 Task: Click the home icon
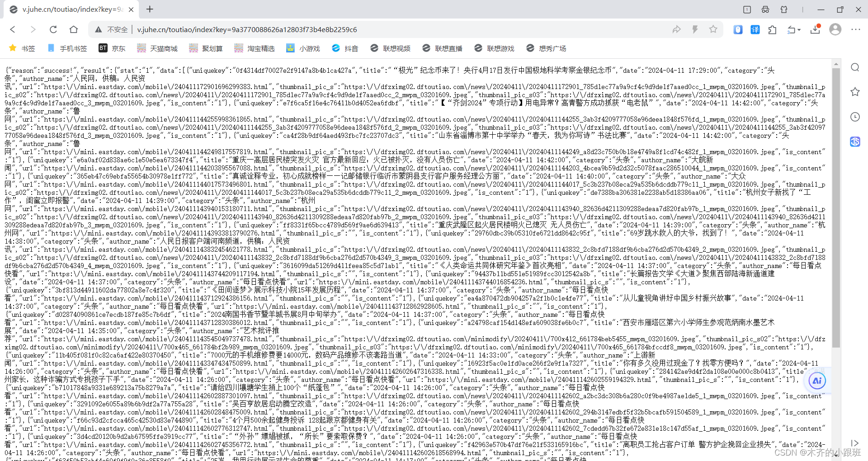(x=74, y=29)
